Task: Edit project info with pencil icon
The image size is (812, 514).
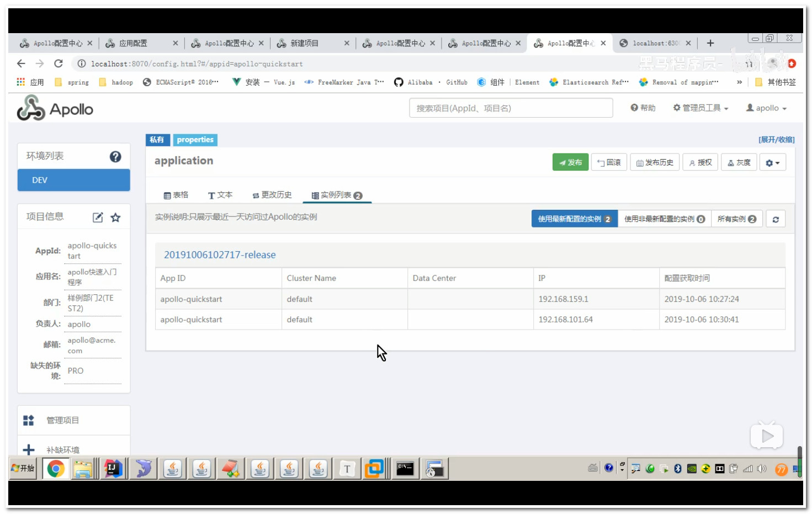Action: coord(98,217)
